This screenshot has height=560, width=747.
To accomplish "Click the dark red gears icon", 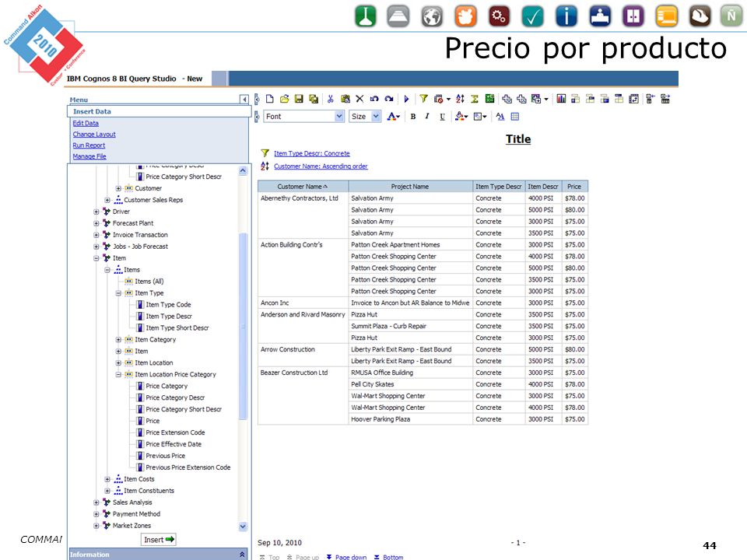I will [x=499, y=16].
